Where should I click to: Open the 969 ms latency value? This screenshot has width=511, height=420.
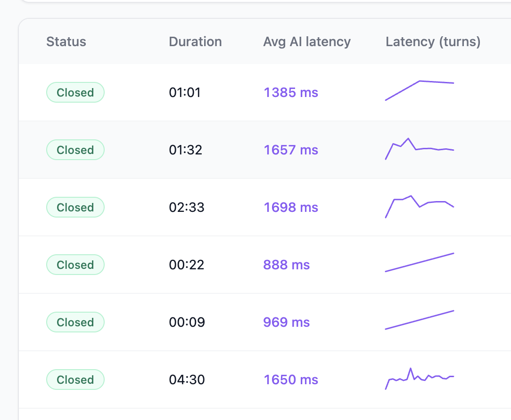tap(287, 323)
